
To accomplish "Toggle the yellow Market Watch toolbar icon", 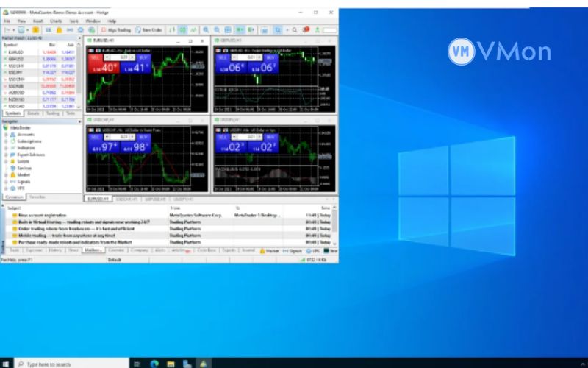I will click(x=35, y=30).
